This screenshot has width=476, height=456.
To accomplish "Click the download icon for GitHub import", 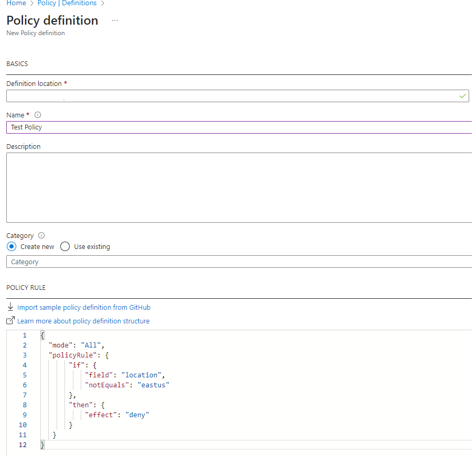I will pos(10,307).
